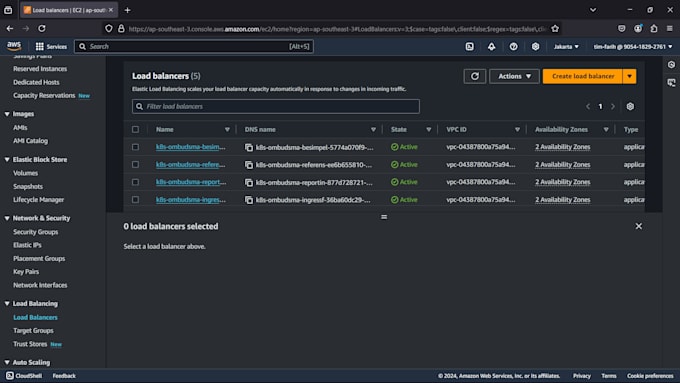
Task: Copy DNS name of k8s-ombudsma-reportin row
Action: coord(249,183)
